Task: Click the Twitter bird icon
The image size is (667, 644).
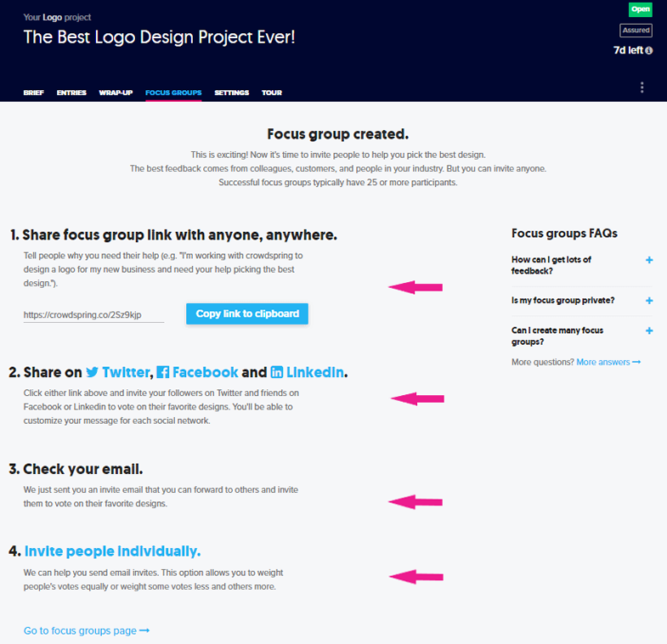Action: point(93,372)
